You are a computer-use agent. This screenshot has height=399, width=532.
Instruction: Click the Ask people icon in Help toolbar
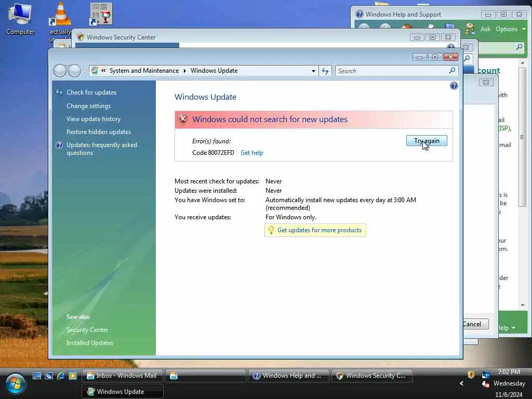click(x=470, y=29)
